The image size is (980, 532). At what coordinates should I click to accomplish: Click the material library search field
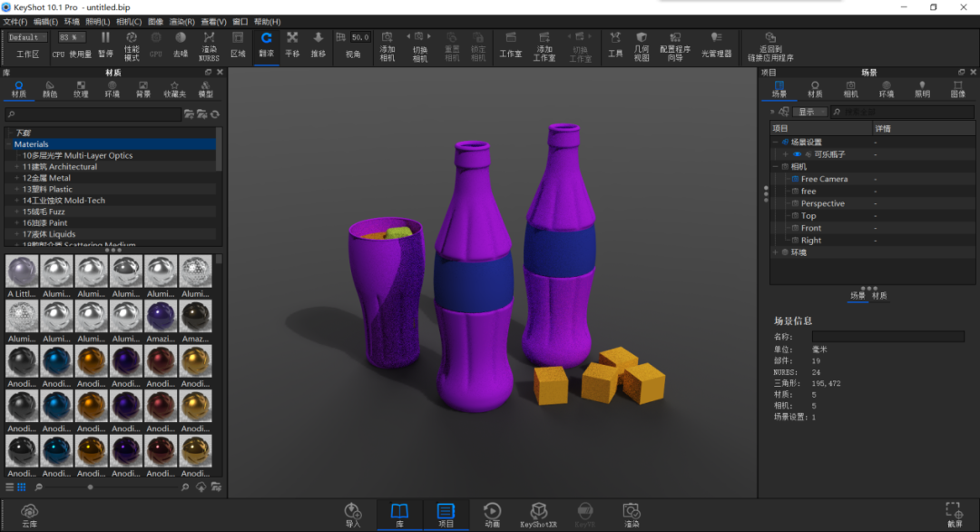pyautogui.click(x=93, y=114)
